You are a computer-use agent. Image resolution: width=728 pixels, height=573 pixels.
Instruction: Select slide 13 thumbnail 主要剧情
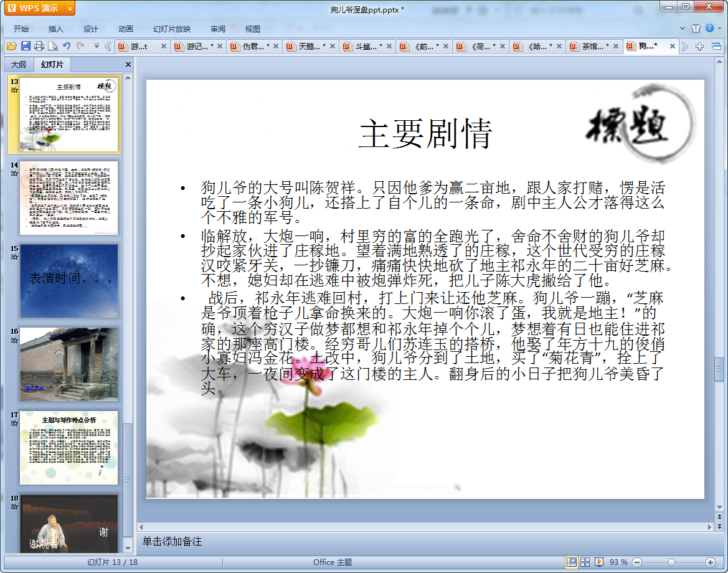(x=69, y=114)
